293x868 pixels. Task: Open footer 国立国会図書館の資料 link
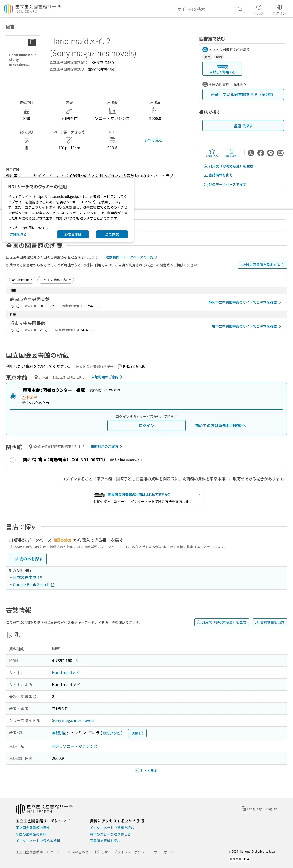click(33, 827)
